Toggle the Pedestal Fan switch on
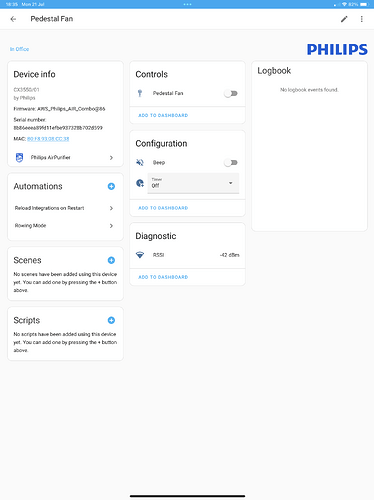This screenshot has height=500, width=374. tap(231, 93)
